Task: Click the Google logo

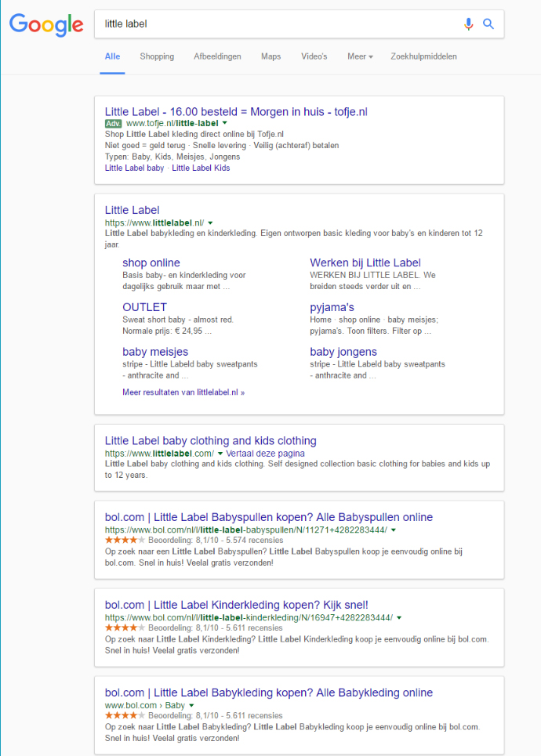Action: [x=46, y=24]
